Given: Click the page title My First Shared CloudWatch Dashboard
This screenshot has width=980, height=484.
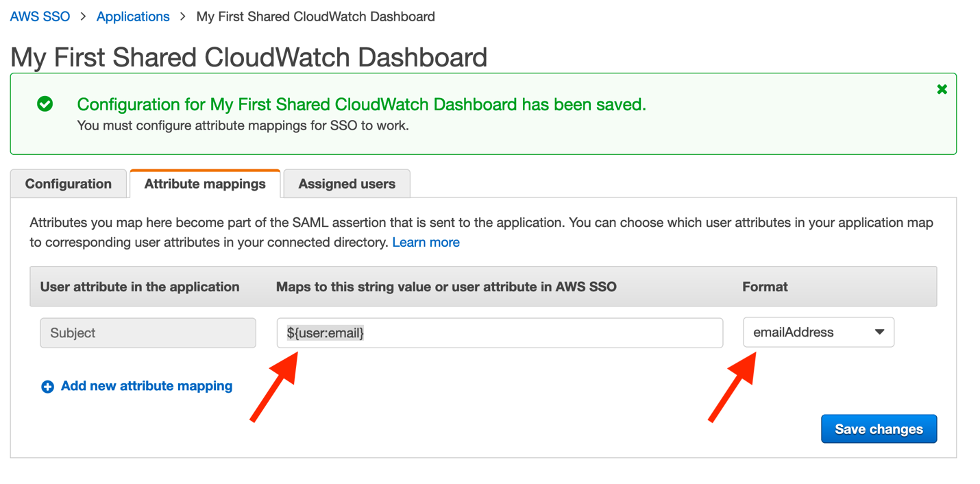Looking at the screenshot, I should (247, 57).
